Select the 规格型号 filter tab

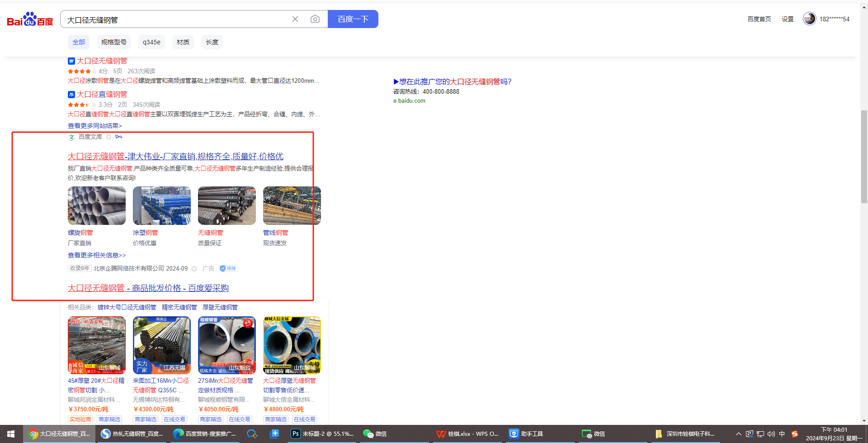tap(114, 42)
